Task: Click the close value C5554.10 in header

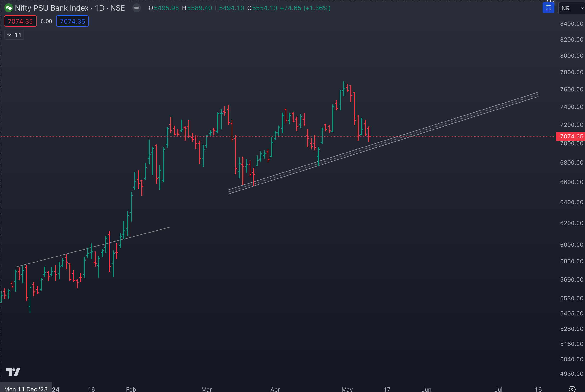Action: click(x=262, y=8)
